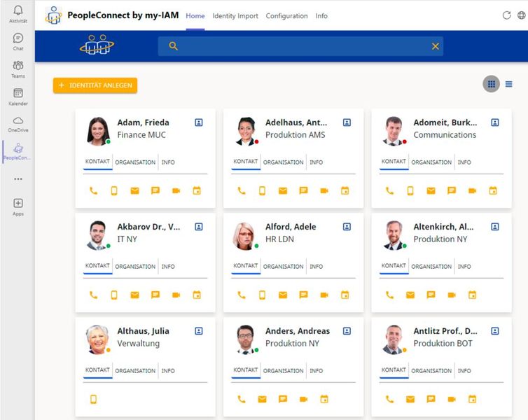Open INFO tab on Adomeit card
The image size is (528, 420).
click(x=464, y=162)
